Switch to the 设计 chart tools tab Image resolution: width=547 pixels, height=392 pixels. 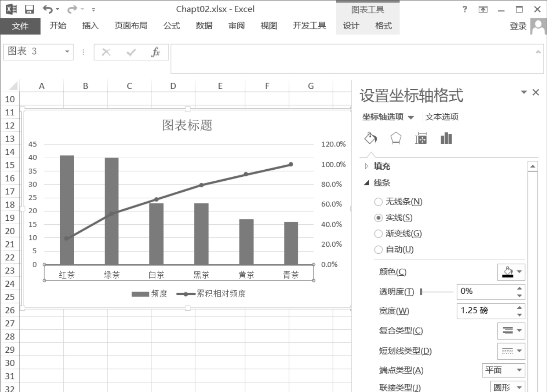tap(351, 26)
